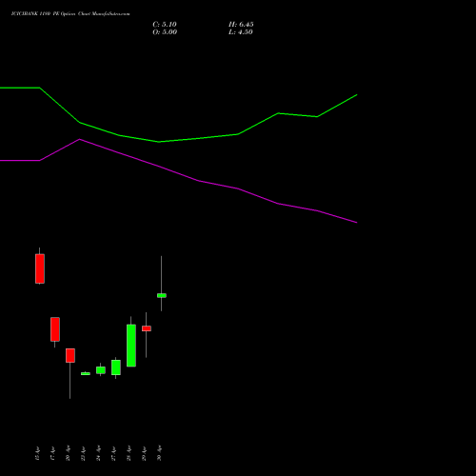Click the "17 Apr" date axis label

[52, 453]
